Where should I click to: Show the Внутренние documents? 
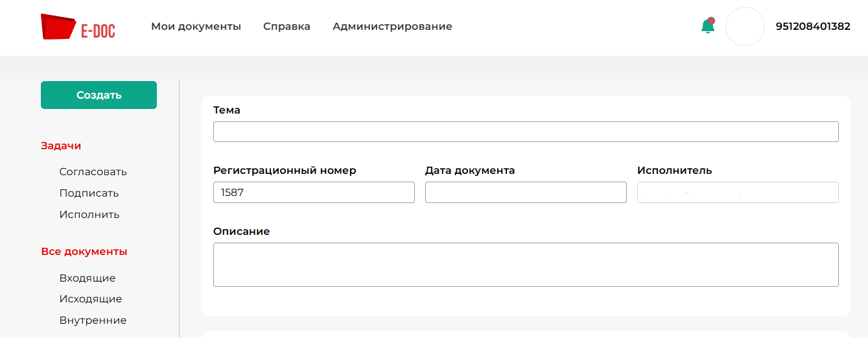[x=93, y=320]
